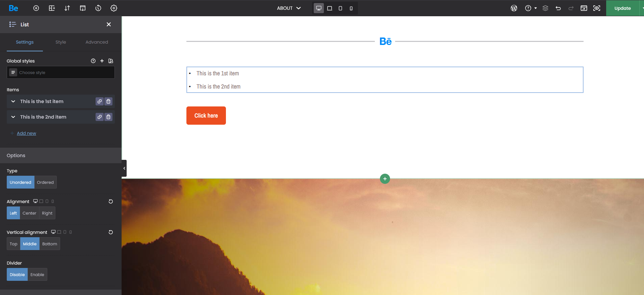This screenshot has height=295, width=644.
Task: Switch to the Style tab
Action: pos(61,42)
